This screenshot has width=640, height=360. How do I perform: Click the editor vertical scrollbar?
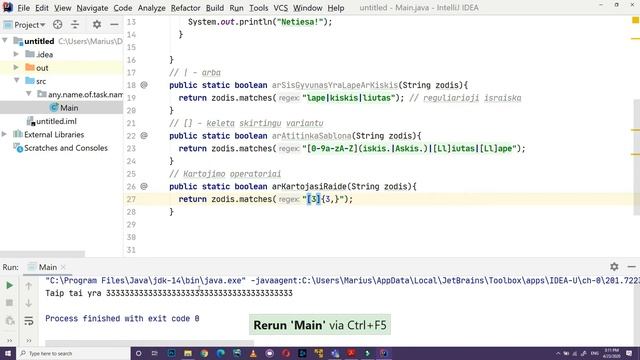[636, 157]
